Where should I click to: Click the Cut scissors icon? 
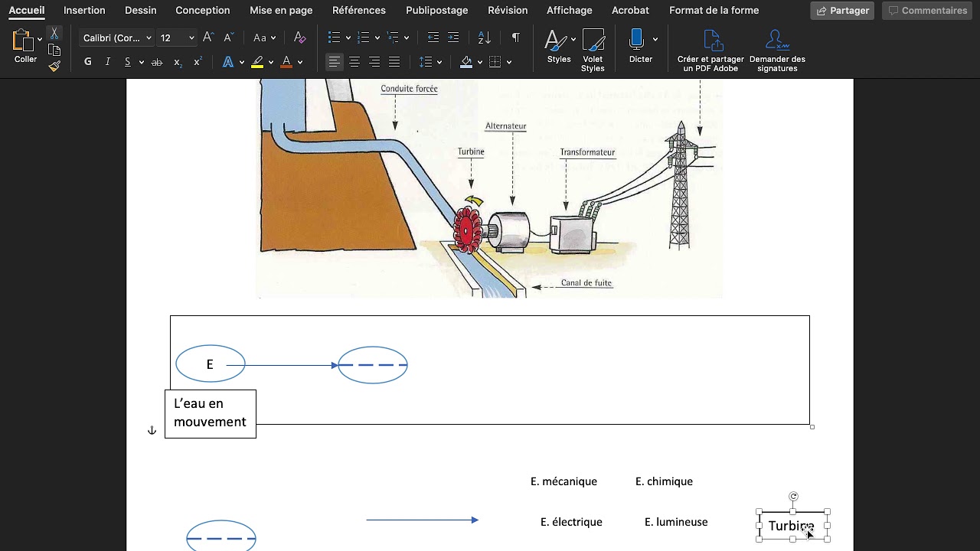tap(54, 34)
